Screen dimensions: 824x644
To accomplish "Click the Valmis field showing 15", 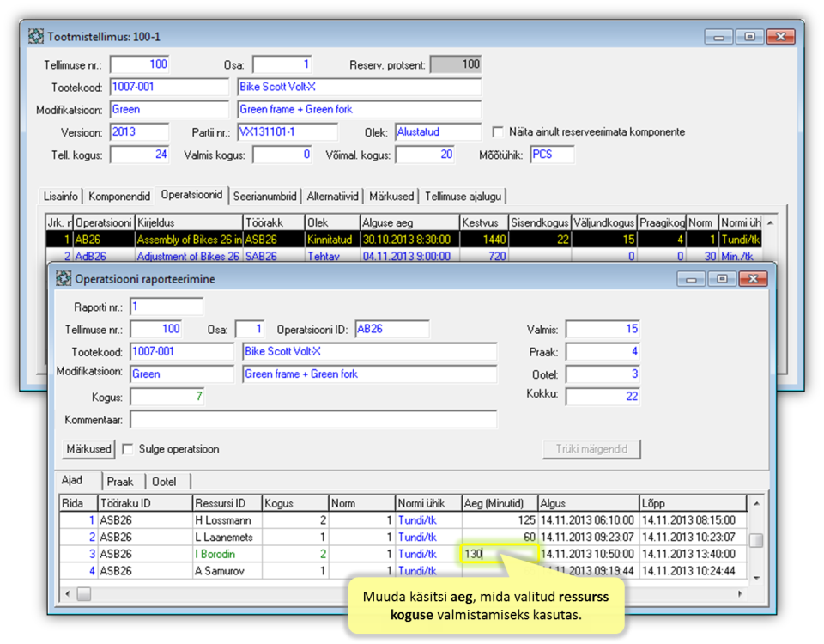I will pos(603,329).
